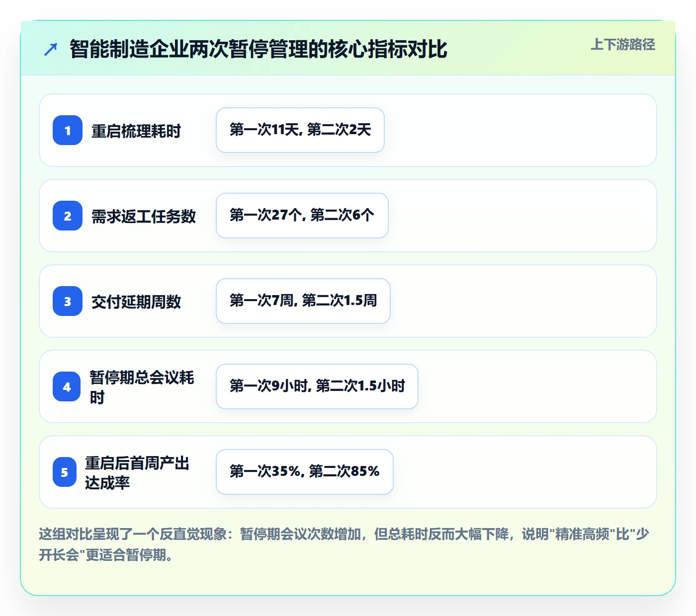
Task: Click the value chip 第一次9小时, 第二次1.5小时
Action: [x=317, y=386]
